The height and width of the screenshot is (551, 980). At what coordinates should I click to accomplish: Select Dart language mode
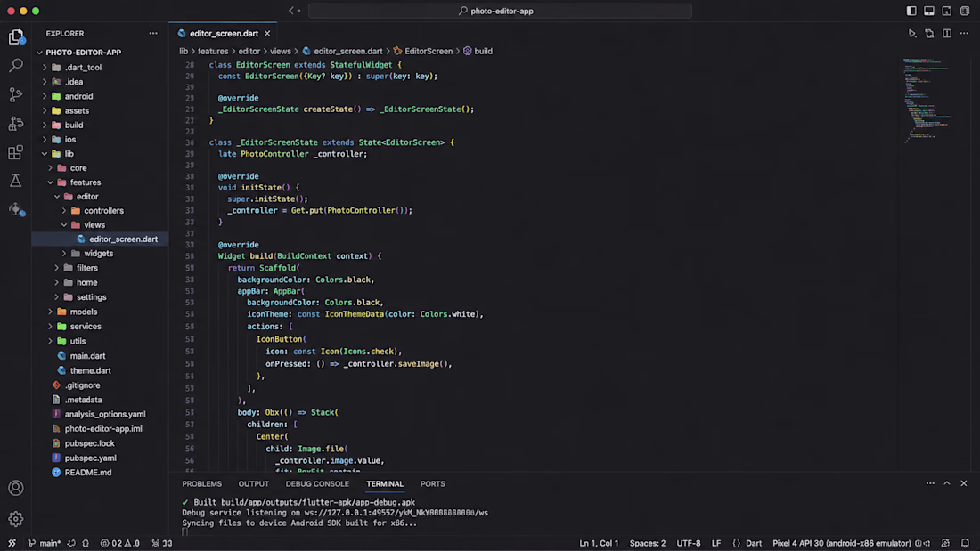754,544
